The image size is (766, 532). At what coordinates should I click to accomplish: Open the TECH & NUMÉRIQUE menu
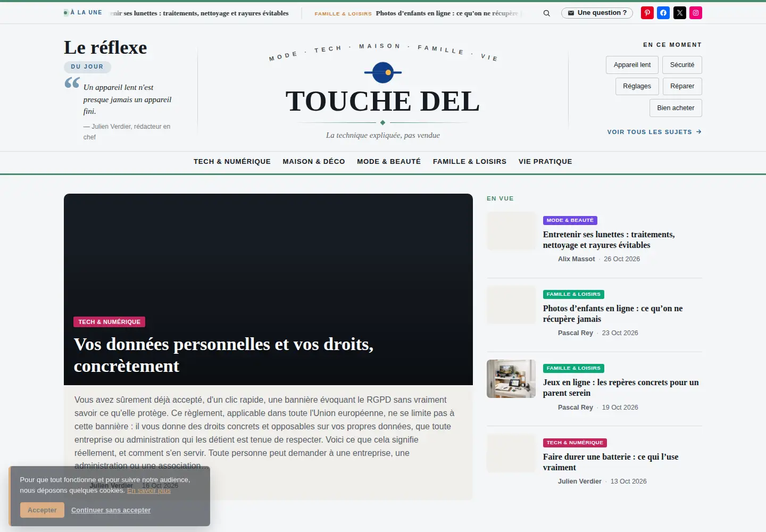(232, 162)
